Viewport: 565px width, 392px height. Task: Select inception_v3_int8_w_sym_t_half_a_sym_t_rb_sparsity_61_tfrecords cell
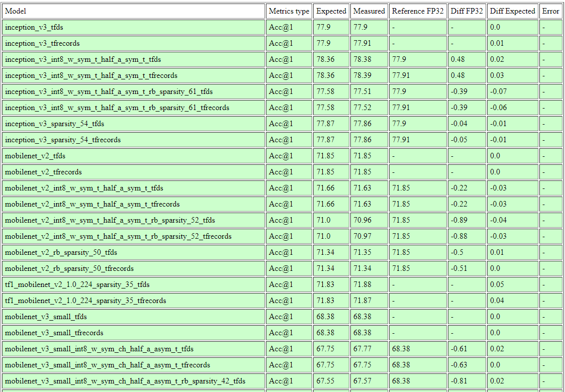point(133,108)
